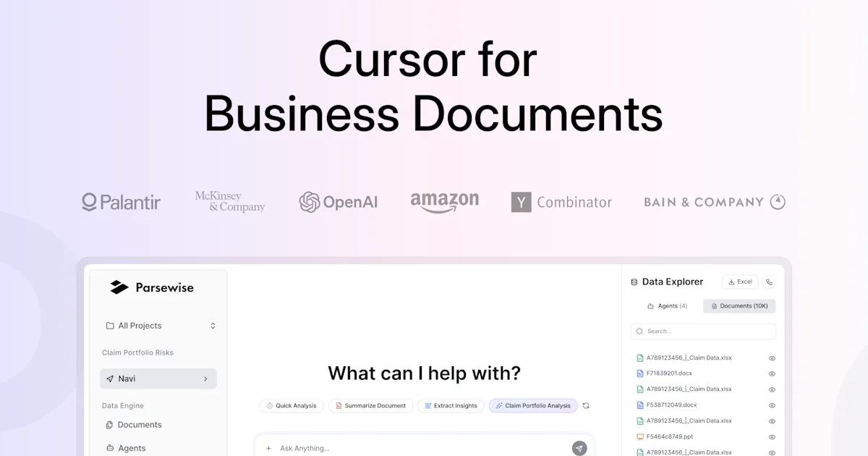Switch to the Agents (4) tab
This screenshot has width=868, height=456.
pyautogui.click(x=667, y=306)
